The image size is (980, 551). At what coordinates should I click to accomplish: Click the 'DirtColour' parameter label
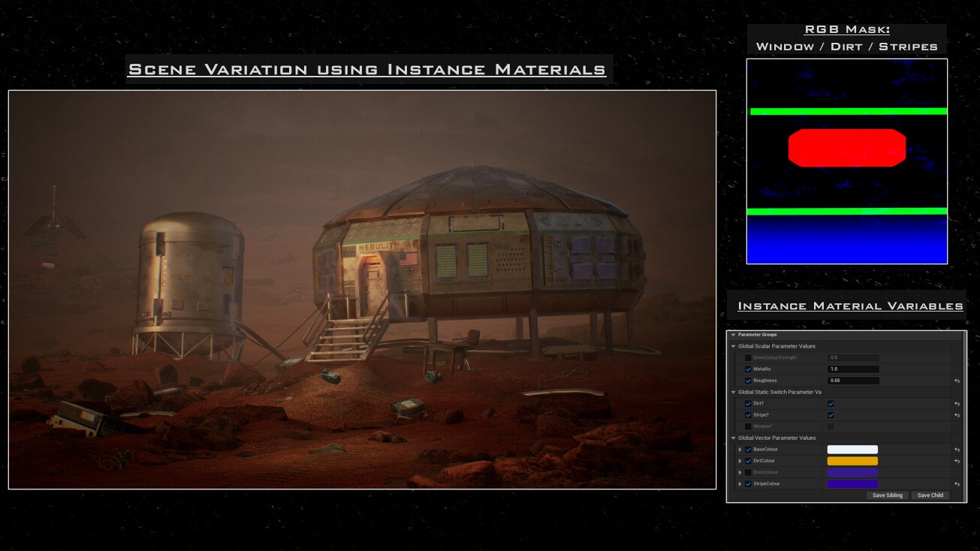(764, 461)
